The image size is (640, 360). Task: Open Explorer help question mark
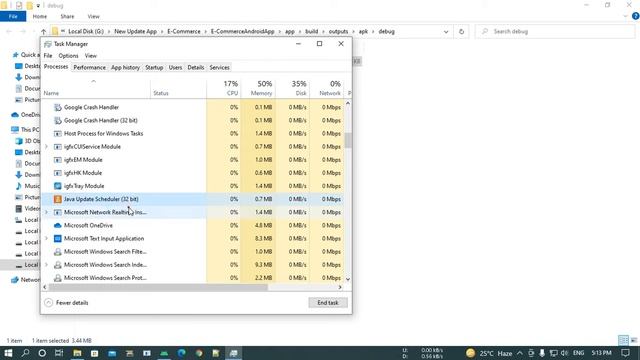pyautogui.click(x=635, y=16)
